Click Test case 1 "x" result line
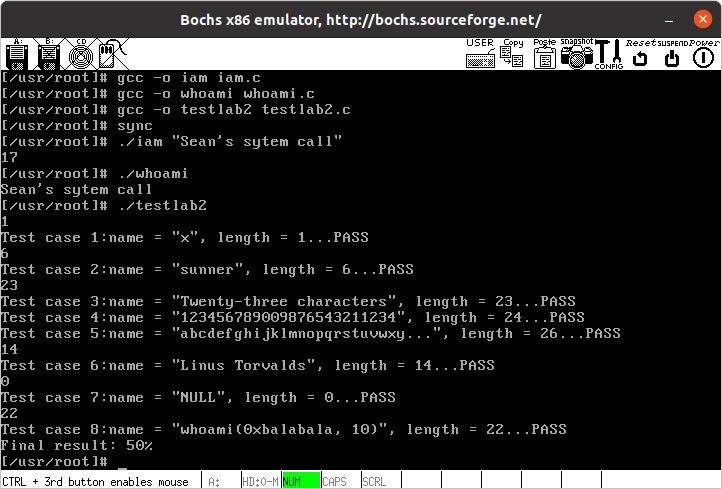The height and width of the screenshot is (489, 722). [185, 238]
